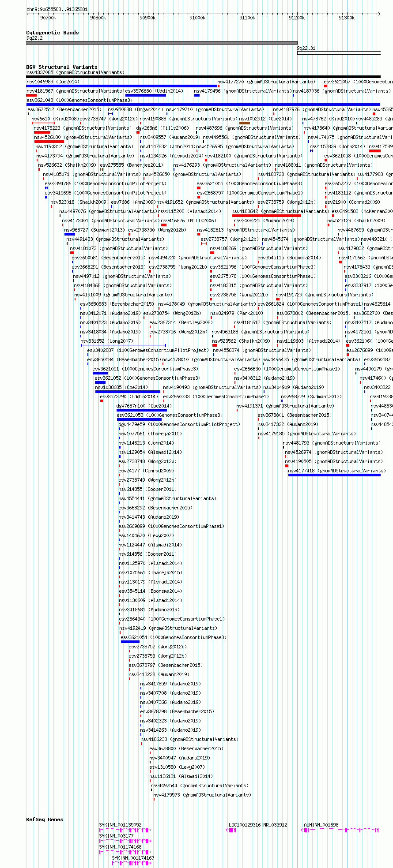Viewport: 393px width, 868px height.
Task: Open nsv6610 (Kidd2008) variant label
Action: tap(55, 119)
